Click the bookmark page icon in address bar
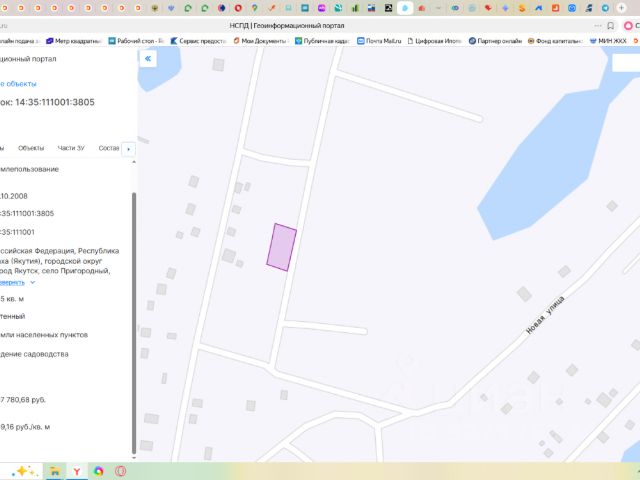 [611, 26]
